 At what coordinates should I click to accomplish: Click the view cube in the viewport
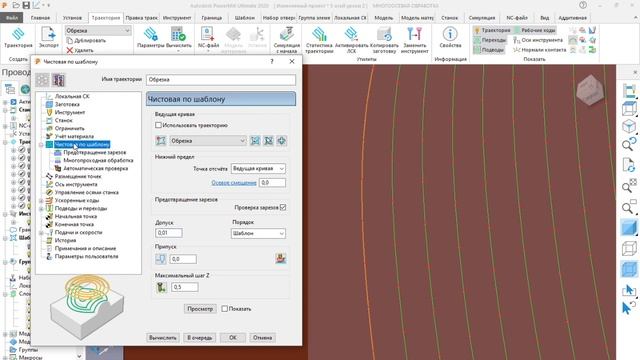[x=590, y=91]
